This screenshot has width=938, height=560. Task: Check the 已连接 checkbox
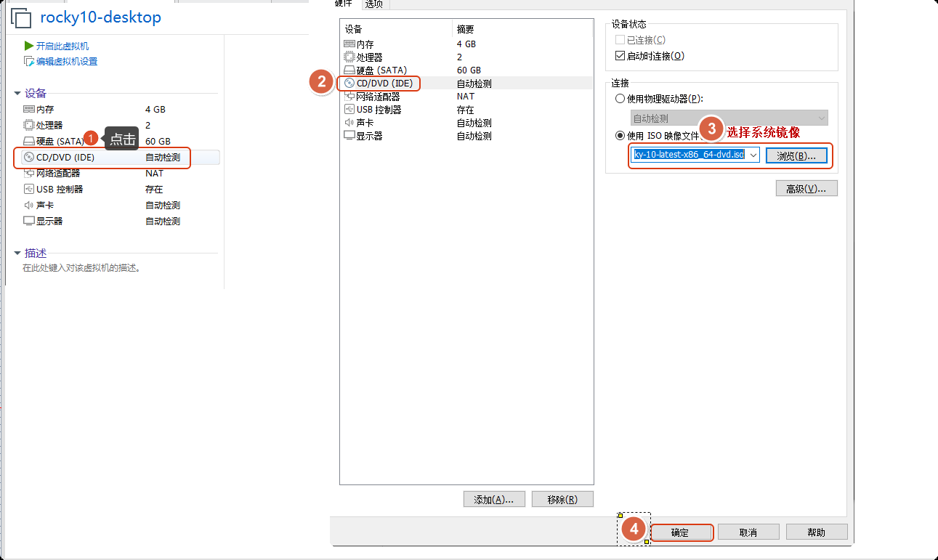click(x=620, y=40)
